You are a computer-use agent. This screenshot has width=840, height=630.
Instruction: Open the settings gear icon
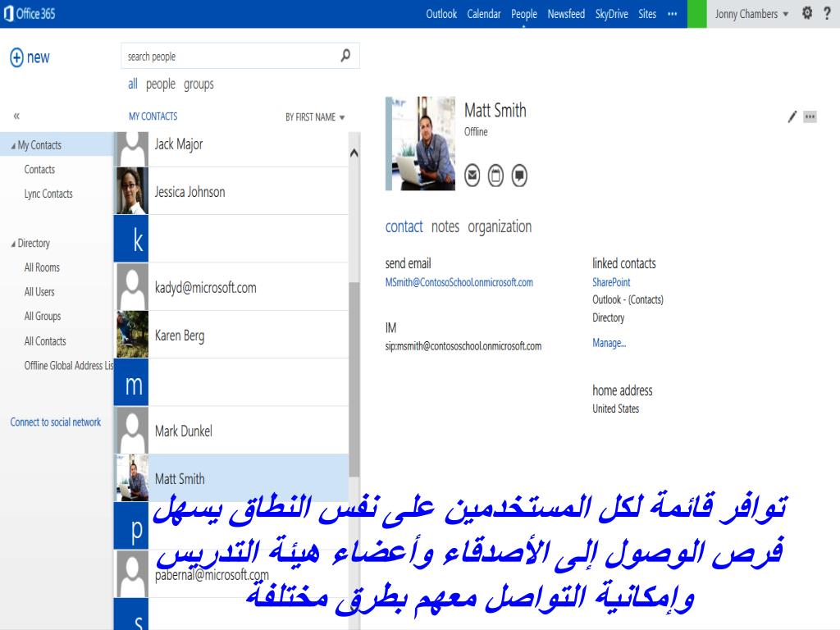(x=807, y=13)
